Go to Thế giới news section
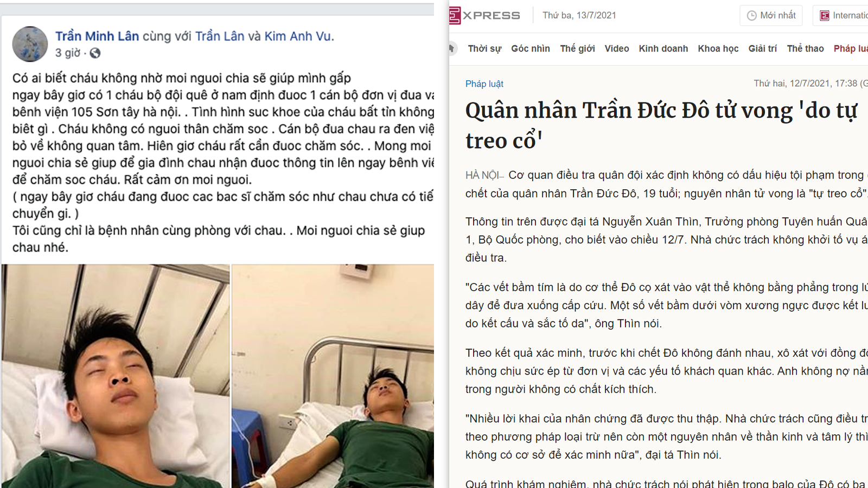This screenshot has width=868, height=488. 577,48
